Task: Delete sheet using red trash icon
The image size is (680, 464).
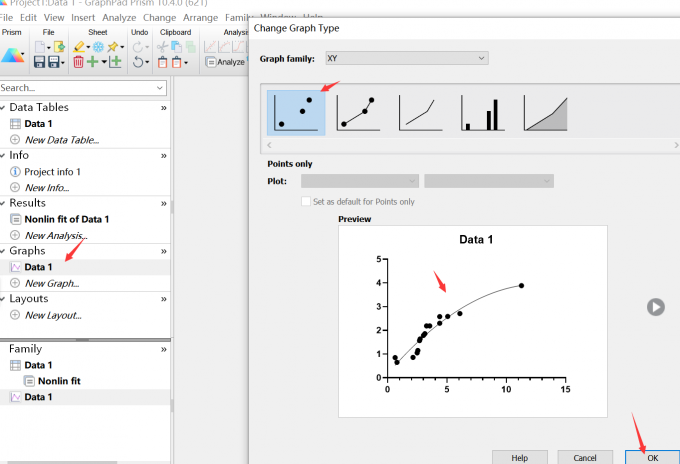Action: pos(78,62)
